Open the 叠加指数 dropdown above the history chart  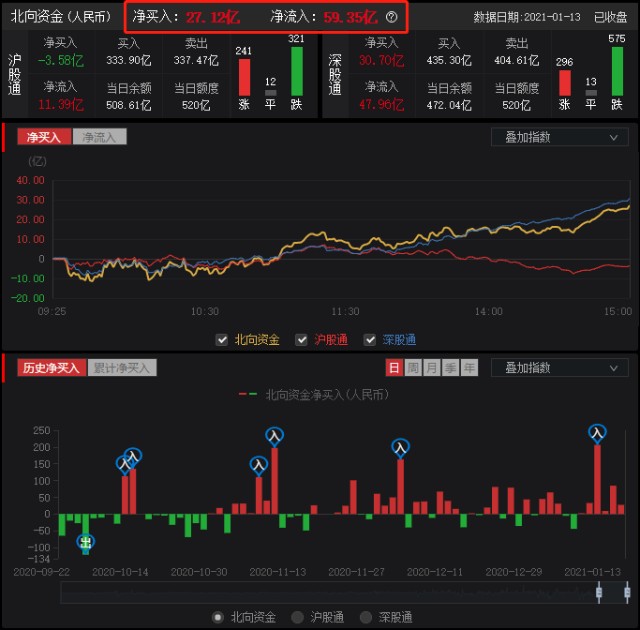[559, 368]
